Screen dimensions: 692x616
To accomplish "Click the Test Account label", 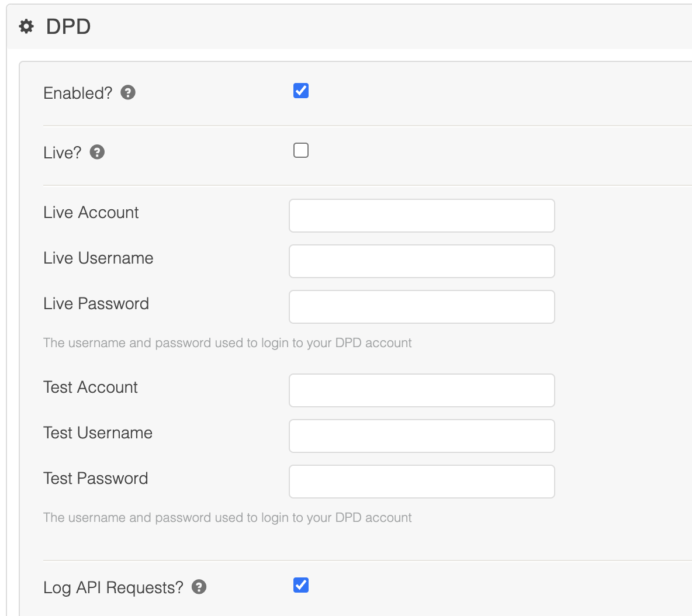I will click(x=91, y=387).
